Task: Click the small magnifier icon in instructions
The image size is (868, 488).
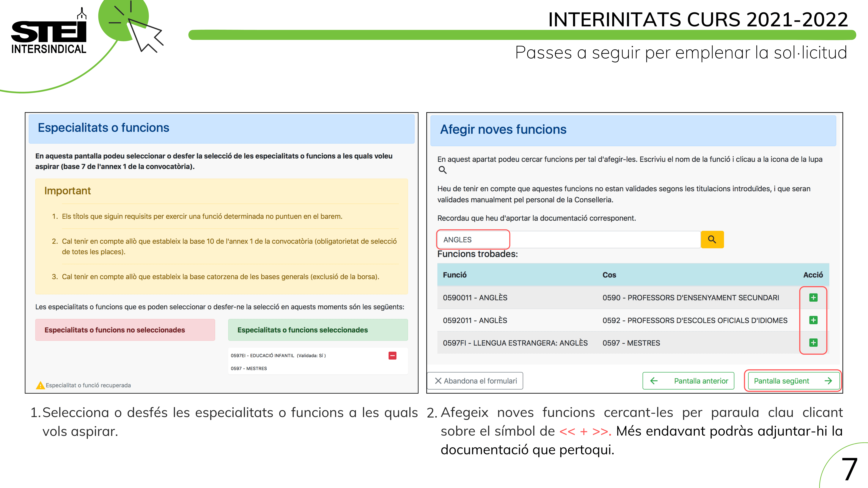Action: click(442, 170)
